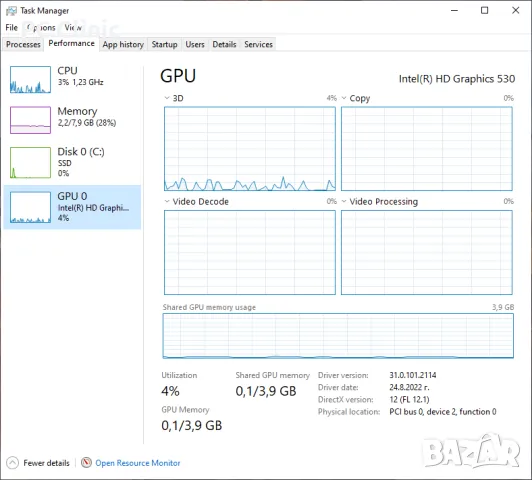Go to the Users tab

(195, 44)
